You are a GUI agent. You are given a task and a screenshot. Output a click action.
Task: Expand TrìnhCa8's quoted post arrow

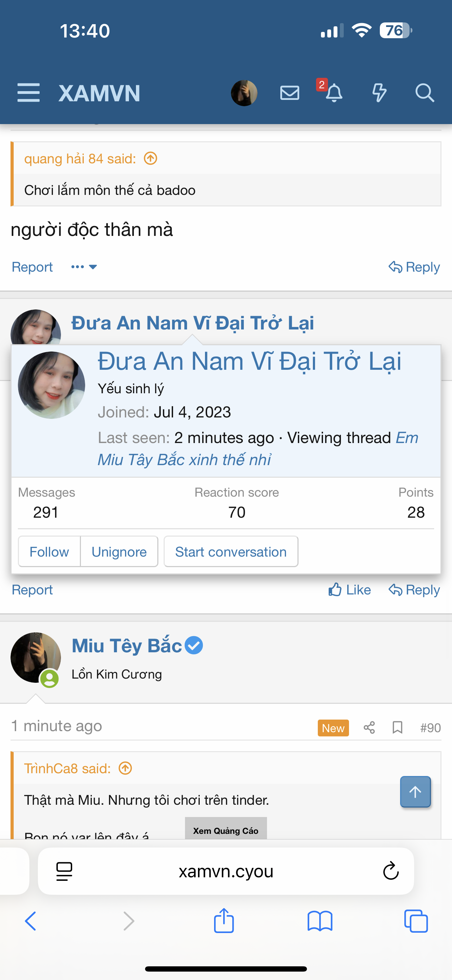point(125,768)
